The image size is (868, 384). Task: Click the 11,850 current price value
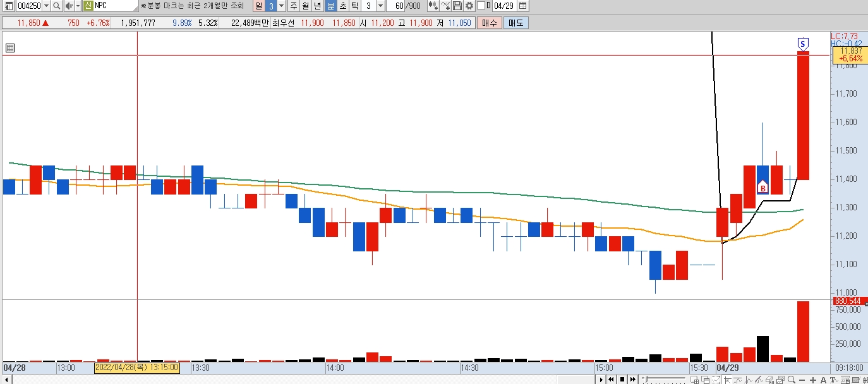tap(28, 23)
